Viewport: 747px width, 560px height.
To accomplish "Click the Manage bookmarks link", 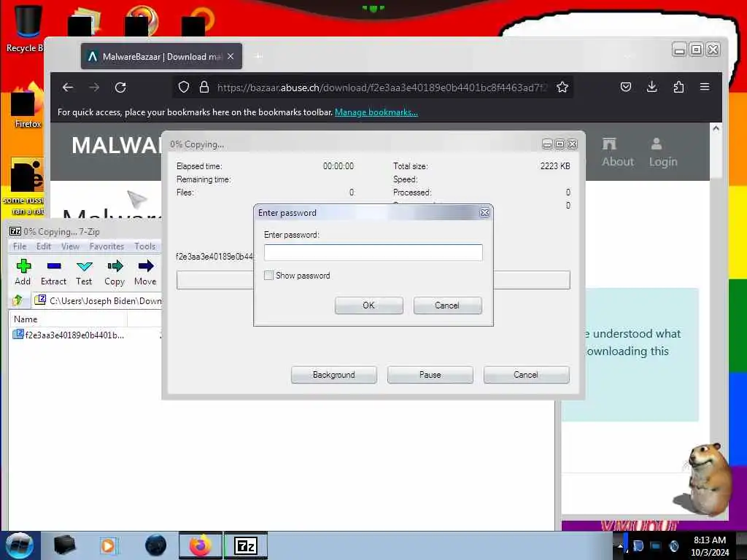I will (376, 112).
